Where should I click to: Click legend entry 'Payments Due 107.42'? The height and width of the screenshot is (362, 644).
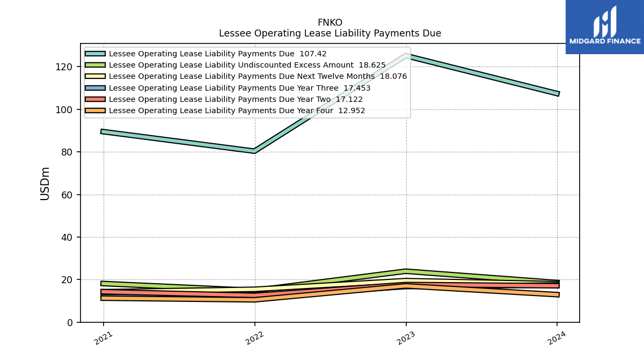[x=218, y=54]
